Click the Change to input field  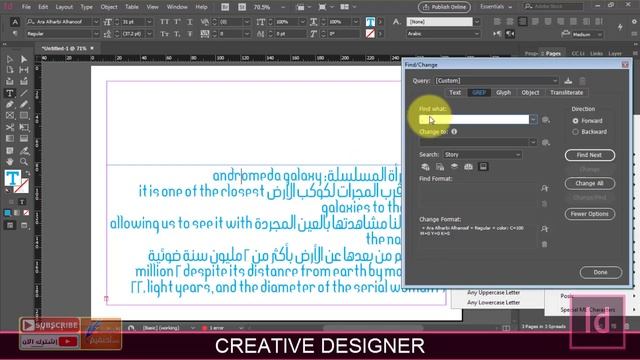tap(474, 142)
